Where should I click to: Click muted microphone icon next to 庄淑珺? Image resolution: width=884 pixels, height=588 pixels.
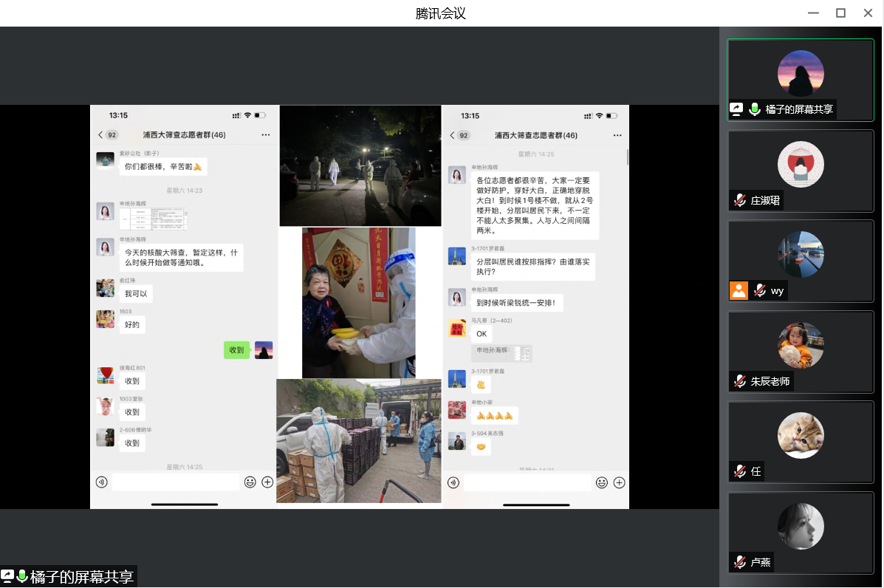739,200
